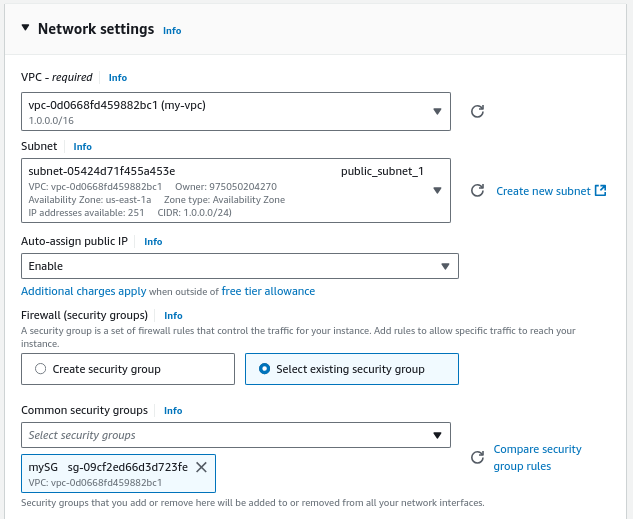Open Info next to Firewall security groups
This screenshot has width=633, height=519.
(173, 316)
